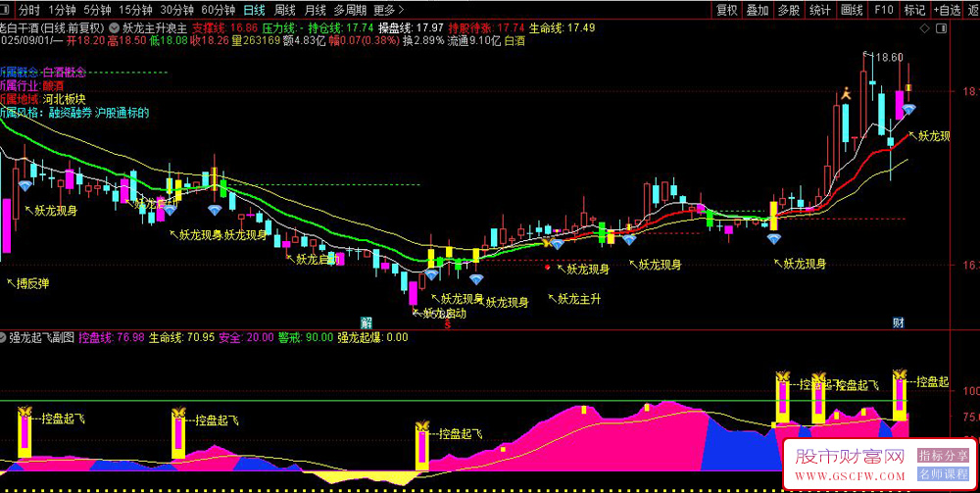Click the butterfly icon beside the cut-off 控盘起 label
980x493 pixels.
click(x=900, y=375)
